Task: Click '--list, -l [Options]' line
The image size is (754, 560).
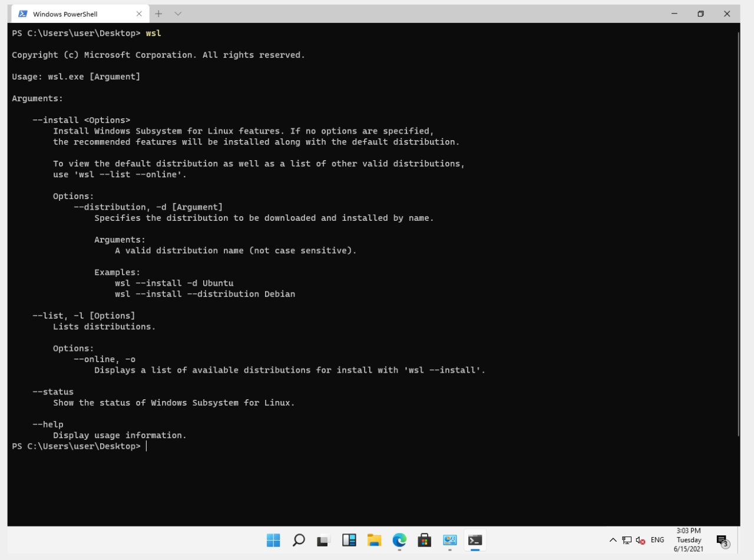Action: click(84, 316)
